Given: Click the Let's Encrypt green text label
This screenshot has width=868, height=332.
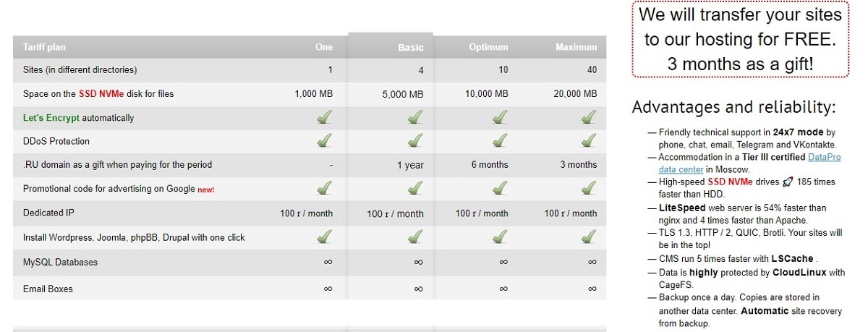Looking at the screenshot, I should [51, 118].
